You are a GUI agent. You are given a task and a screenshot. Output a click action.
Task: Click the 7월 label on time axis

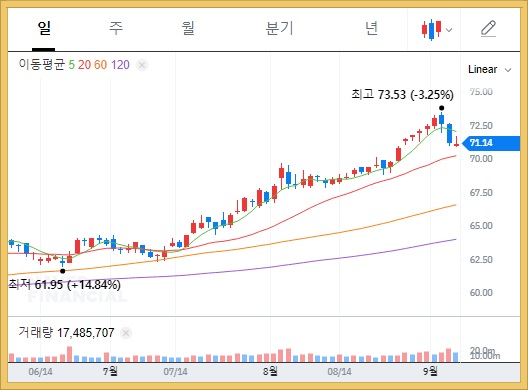[110, 371]
